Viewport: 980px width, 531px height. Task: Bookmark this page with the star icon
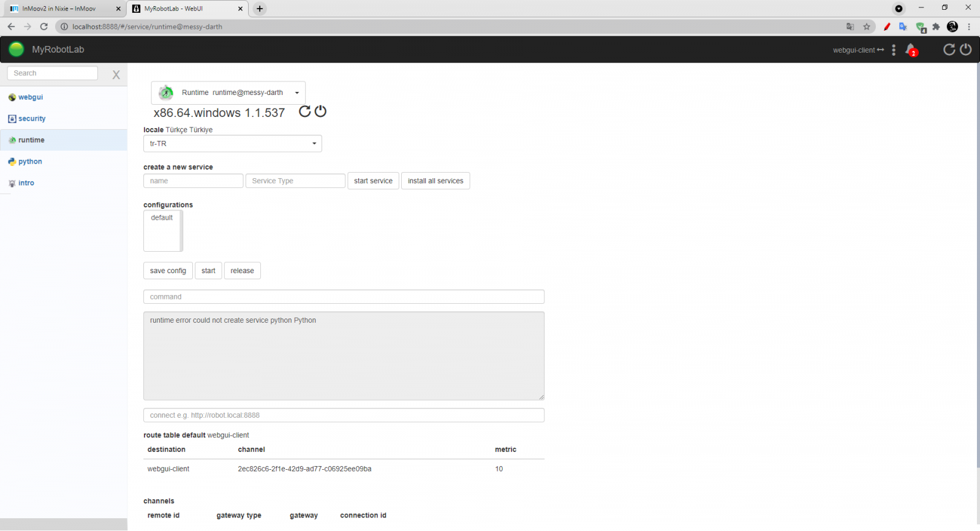(x=867, y=26)
